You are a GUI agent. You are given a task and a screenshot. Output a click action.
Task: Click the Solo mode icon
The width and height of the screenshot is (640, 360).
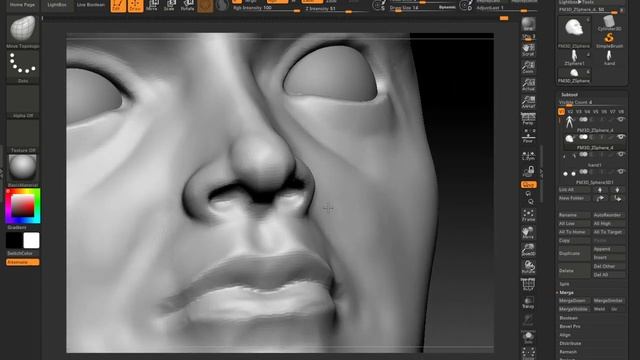528,337
